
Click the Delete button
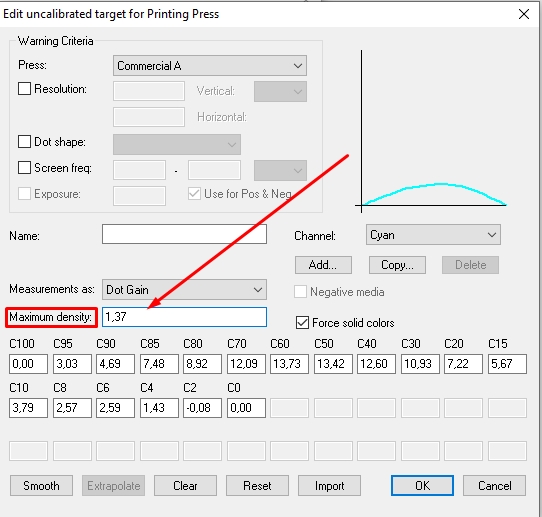click(470, 265)
